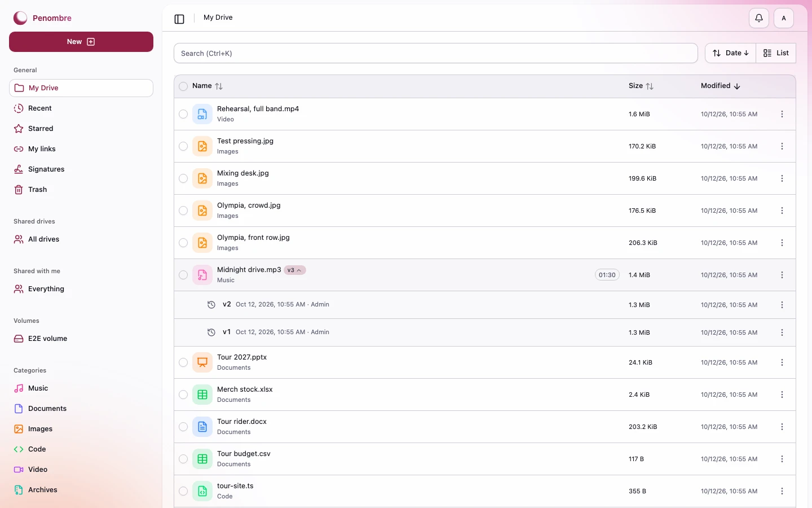Select the Rehearsal, full band.mp4 row checkbox
Image resolution: width=812 pixels, height=508 pixels.
[x=183, y=114]
